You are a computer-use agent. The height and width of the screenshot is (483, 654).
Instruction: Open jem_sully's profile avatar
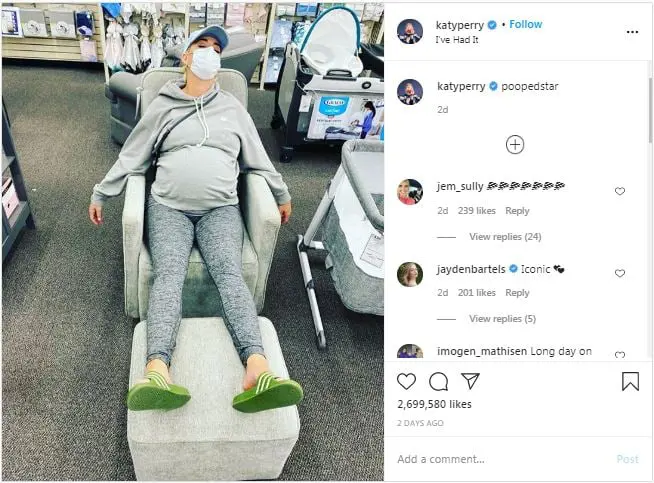click(x=410, y=192)
